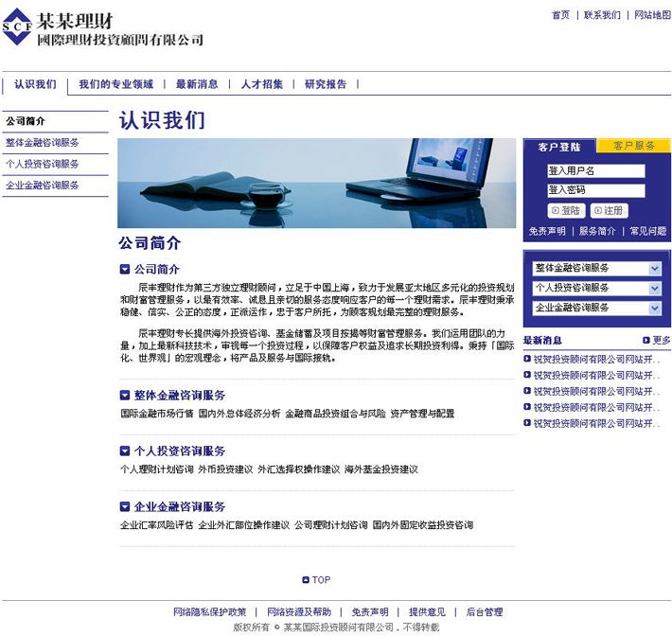The height and width of the screenshot is (636, 672).
Task: Click 服务简介 link in the login panel
Action: click(x=597, y=232)
